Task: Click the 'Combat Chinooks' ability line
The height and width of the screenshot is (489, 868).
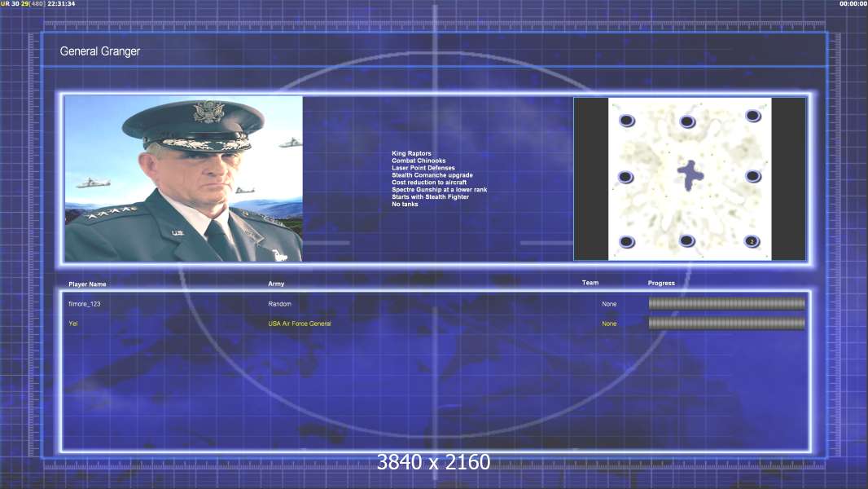Action: (419, 161)
